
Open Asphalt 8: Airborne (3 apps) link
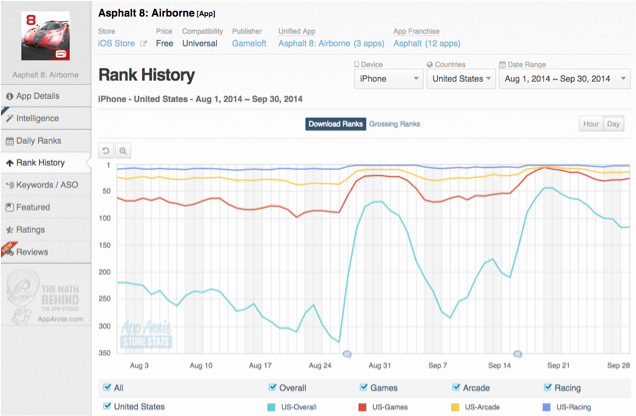(331, 43)
